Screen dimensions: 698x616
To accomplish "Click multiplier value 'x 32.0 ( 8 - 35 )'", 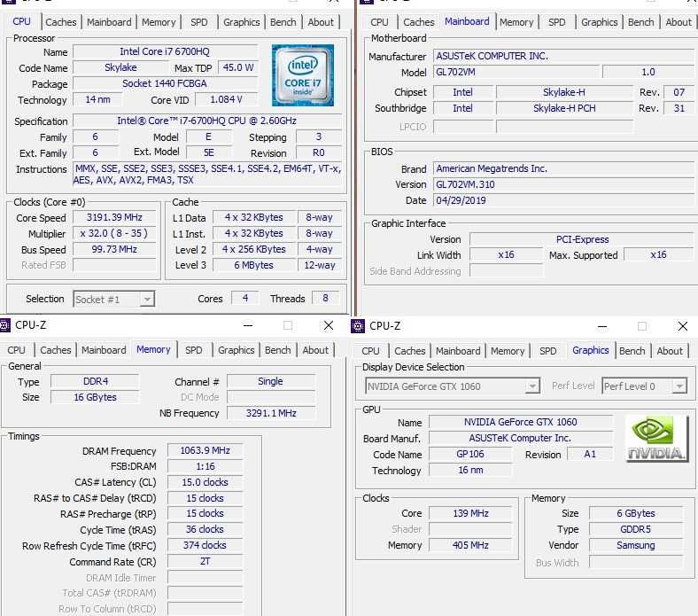I will click(x=114, y=233).
